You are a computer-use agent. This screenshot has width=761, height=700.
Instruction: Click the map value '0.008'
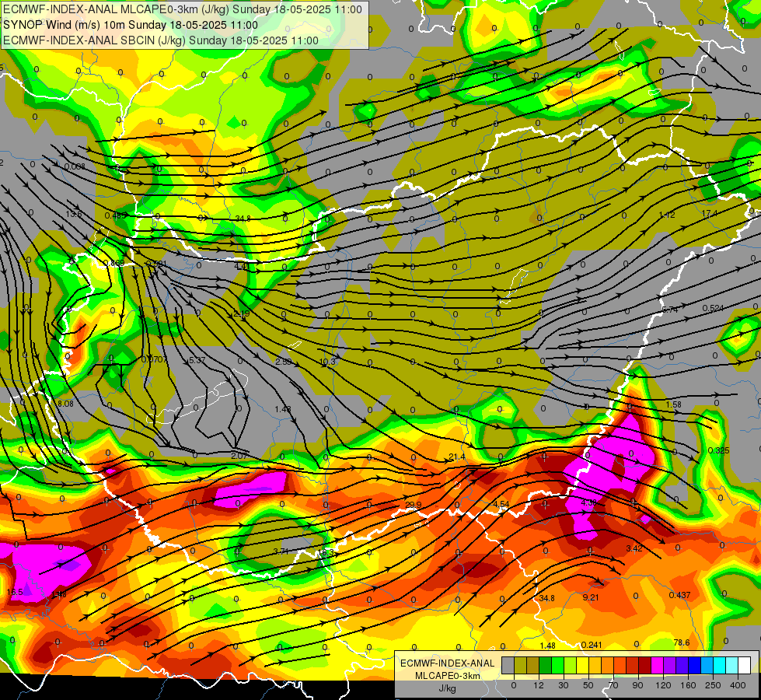tap(75, 166)
